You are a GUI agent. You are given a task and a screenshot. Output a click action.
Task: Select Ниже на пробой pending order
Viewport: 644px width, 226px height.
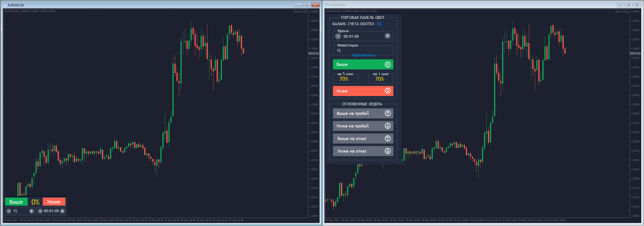(363, 126)
